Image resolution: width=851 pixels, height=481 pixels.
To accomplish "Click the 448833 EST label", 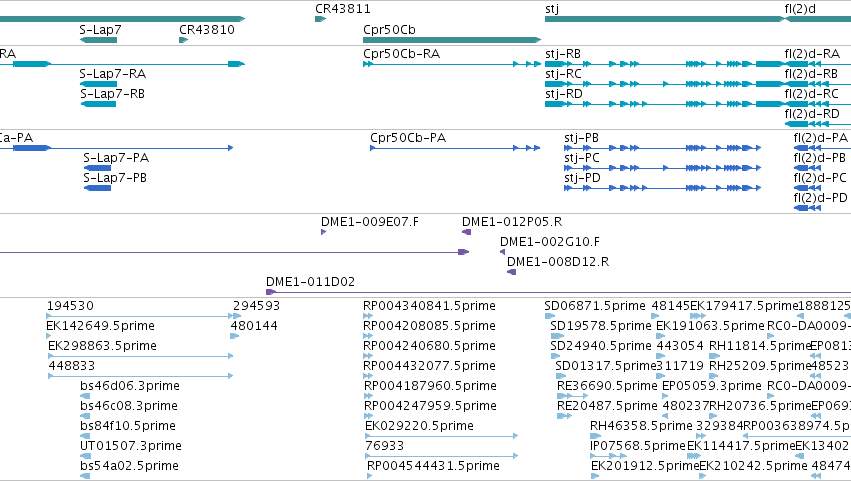I will (72, 366).
